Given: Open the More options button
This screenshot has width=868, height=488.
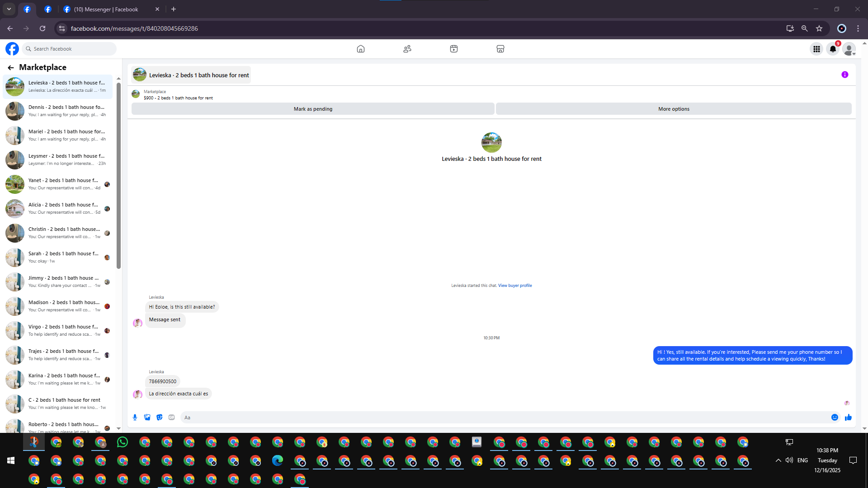Looking at the screenshot, I should point(674,109).
